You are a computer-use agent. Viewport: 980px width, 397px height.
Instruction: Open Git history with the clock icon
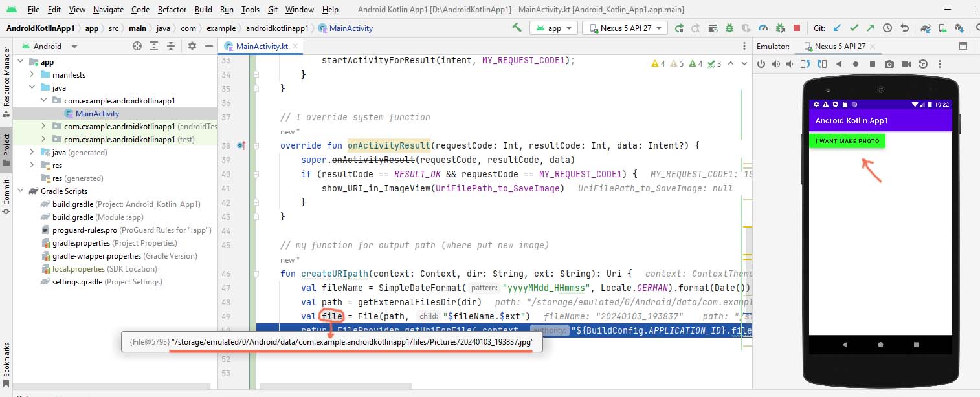887,28
